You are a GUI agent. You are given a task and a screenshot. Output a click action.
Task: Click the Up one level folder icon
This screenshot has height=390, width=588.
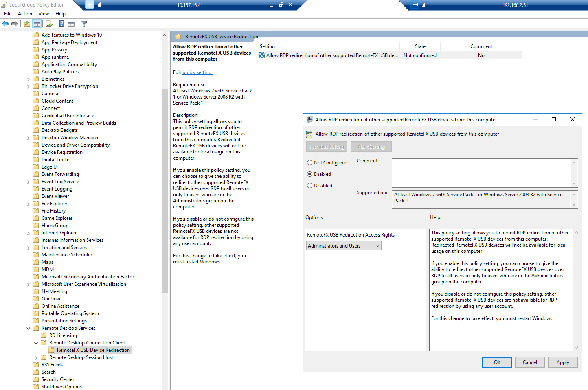(x=27, y=24)
